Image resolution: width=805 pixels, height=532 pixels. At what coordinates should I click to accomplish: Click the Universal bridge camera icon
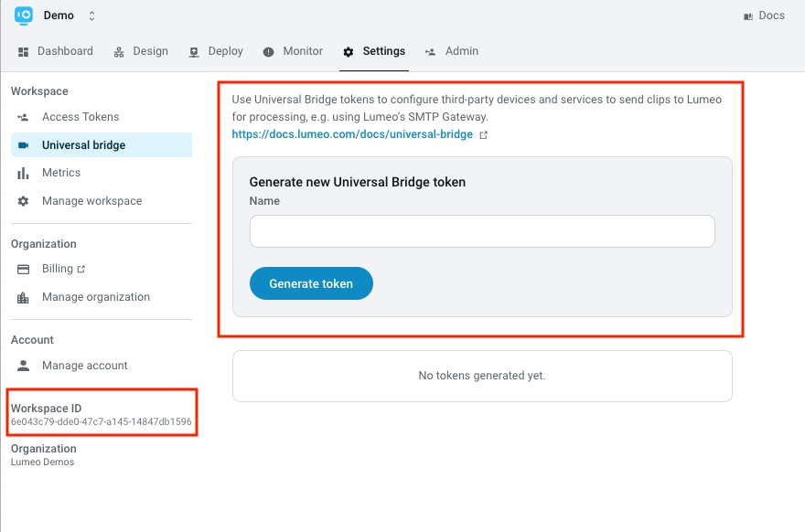pos(23,145)
